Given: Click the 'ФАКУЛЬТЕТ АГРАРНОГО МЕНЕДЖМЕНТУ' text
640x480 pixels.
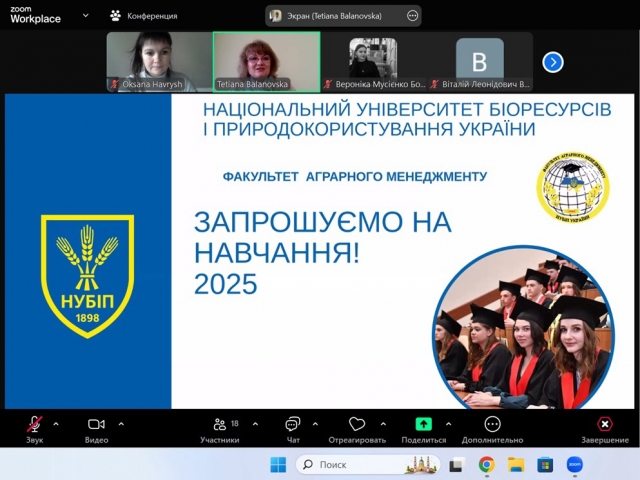Looking at the screenshot, I should tap(355, 177).
